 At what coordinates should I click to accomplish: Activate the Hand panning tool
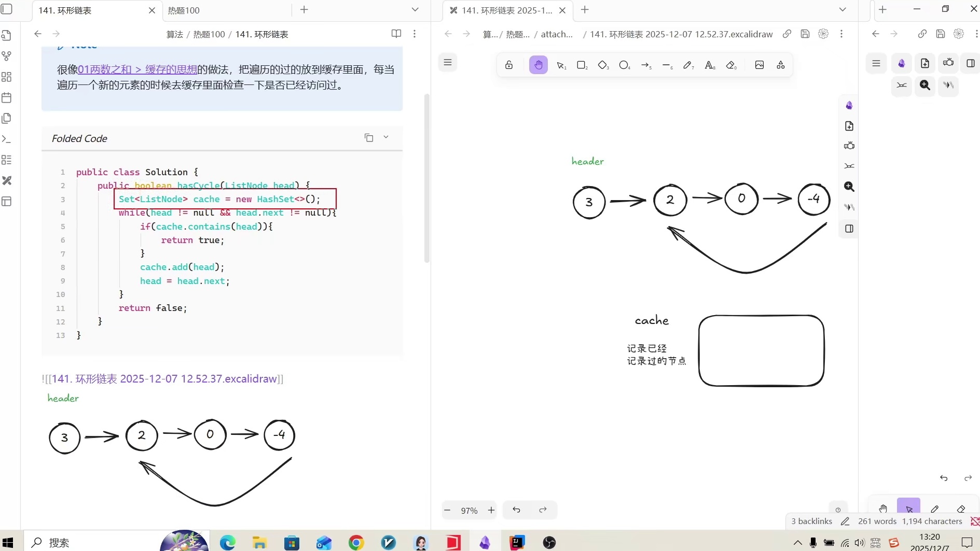point(538,65)
